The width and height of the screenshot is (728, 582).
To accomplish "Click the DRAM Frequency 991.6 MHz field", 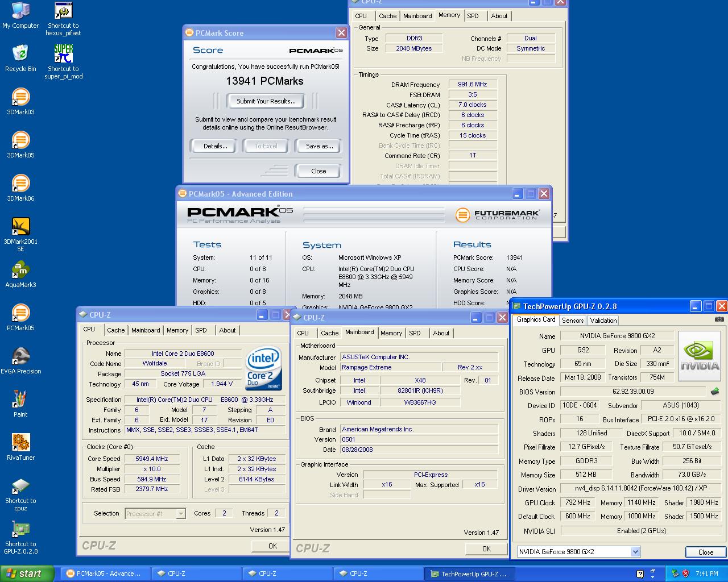I will pyautogui.click(x=473, y=84).
